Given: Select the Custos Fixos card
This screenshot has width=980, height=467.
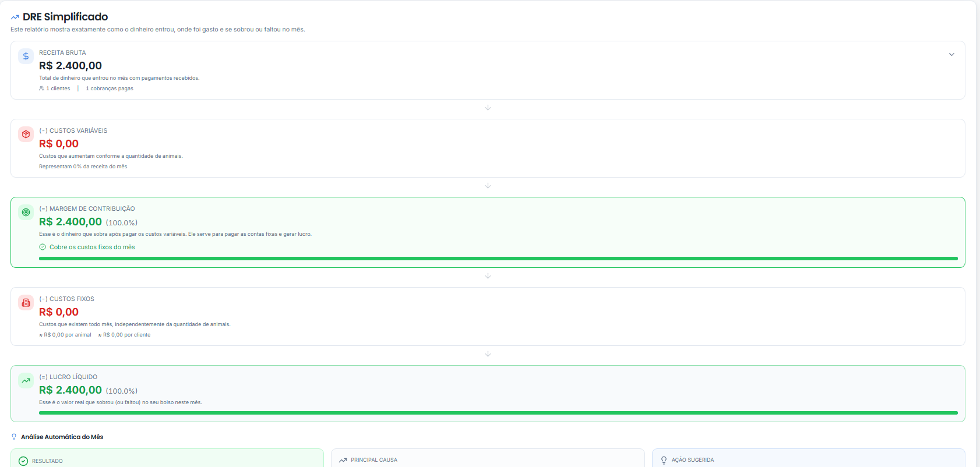Looking at the screenshot, I should [x=488, y=316].
